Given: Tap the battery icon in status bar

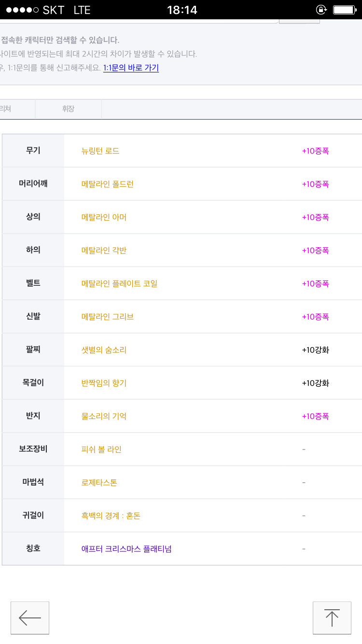Looking at the screenshot, I should 344,10.
